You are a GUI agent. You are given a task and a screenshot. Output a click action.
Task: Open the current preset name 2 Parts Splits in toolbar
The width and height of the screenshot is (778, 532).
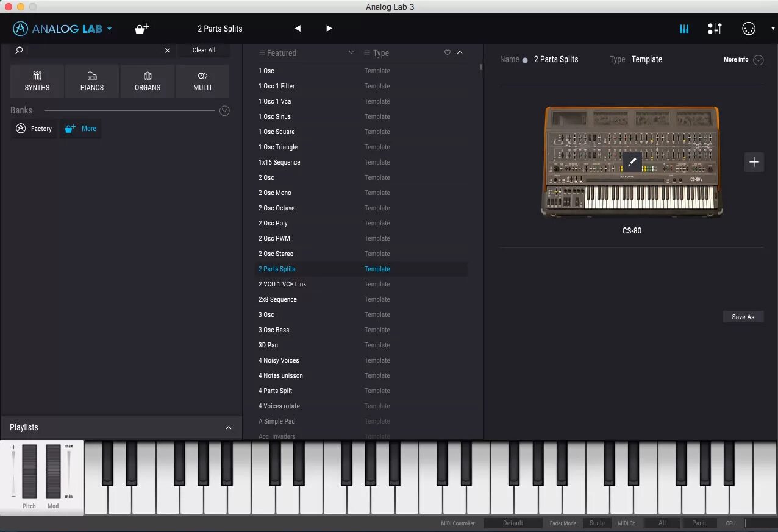click(x=220, y=29)
